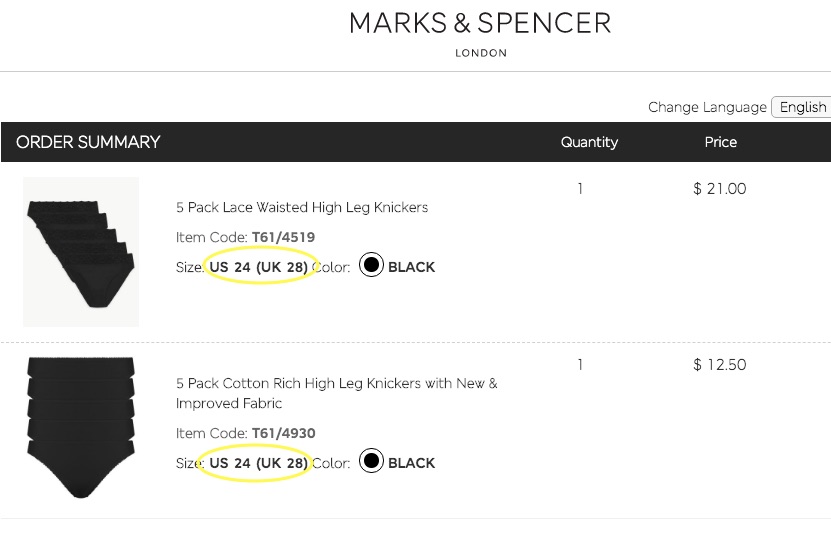Click quantity 1 for Cotton Rich Knickers
Viewport: 831px width, 533px height.
click(580, 364)
